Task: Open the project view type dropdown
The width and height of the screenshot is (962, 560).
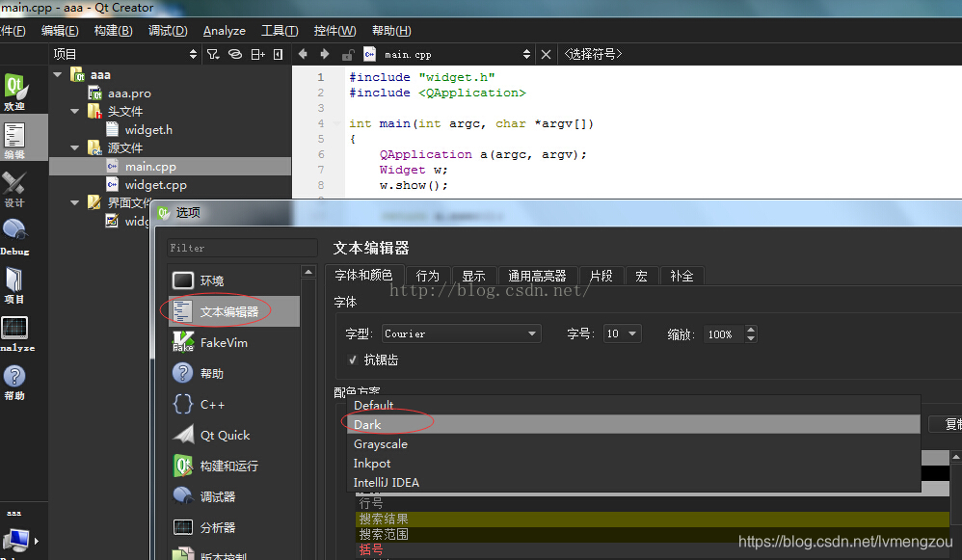Action: click(125, 55)
